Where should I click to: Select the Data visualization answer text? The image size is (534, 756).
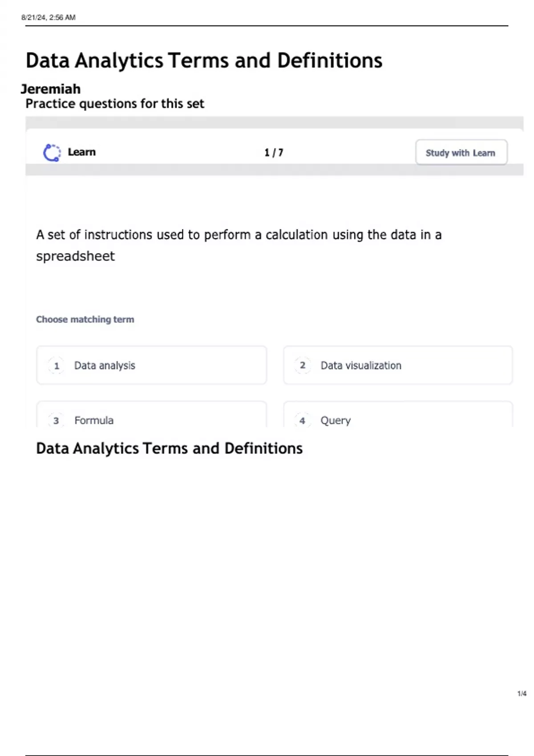tap(361, 366)
